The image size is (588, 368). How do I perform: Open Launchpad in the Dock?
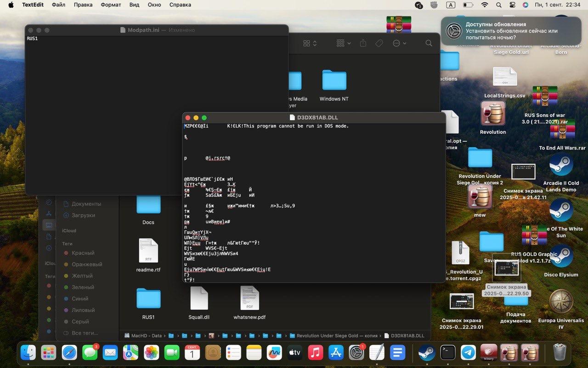point(48,353)
